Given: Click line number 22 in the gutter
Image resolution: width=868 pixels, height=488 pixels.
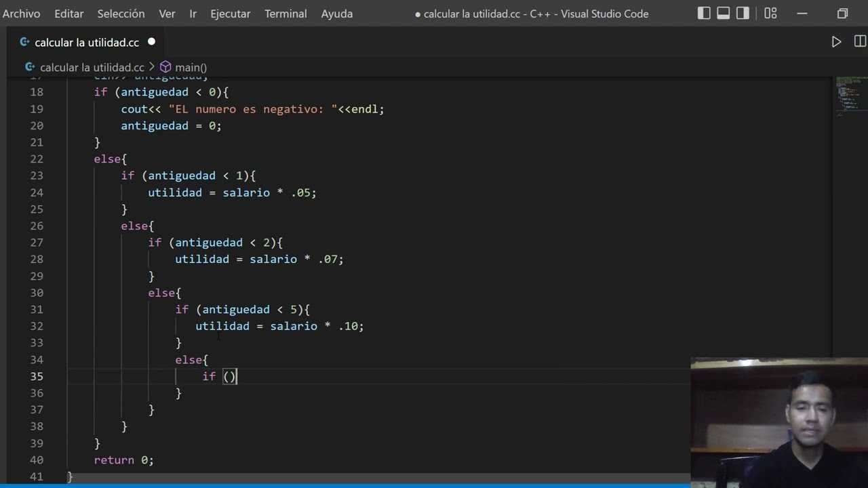Looking at the screenshot, I should point(37,159).
